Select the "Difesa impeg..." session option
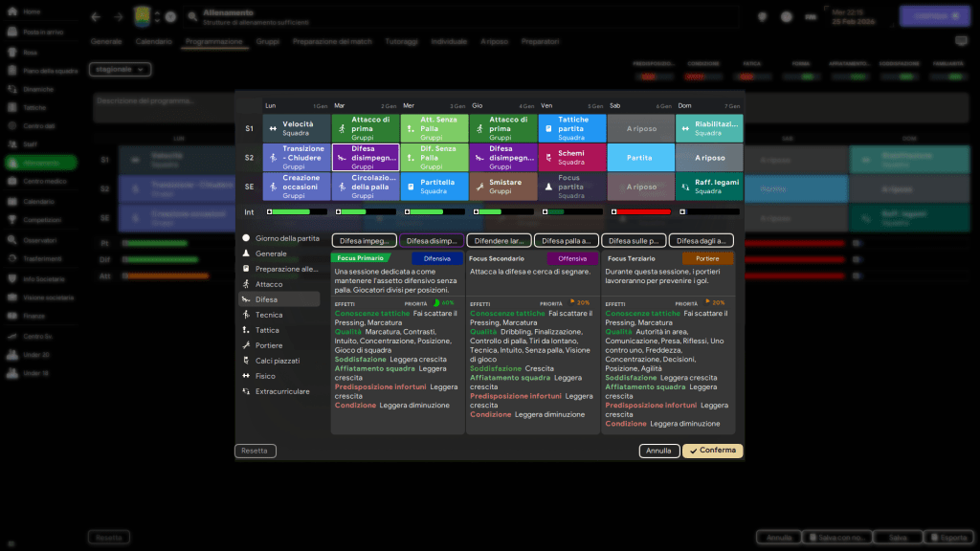The height and width of the screenshot is (551, 980). click(364, 241)
